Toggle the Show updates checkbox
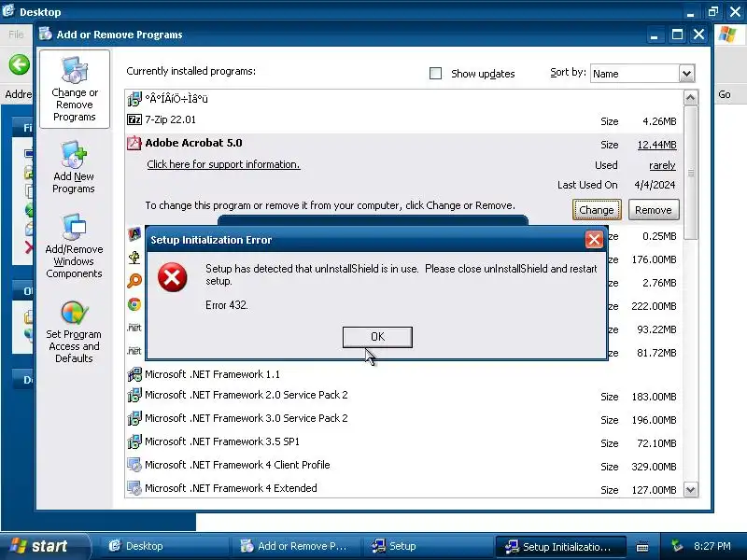This screenshot has width=747, height=560. pyautogui.click(x=435, y=74)
